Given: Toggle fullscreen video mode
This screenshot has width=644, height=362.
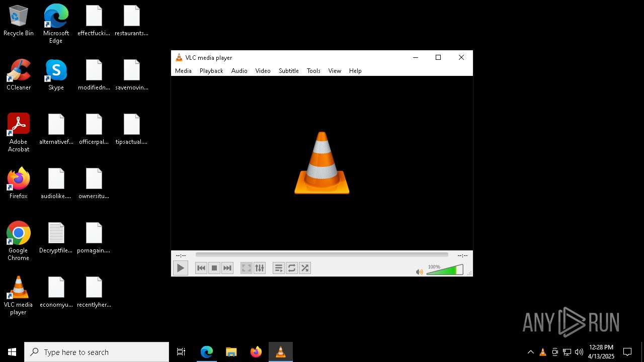Looking at the screenshot, I should [246, 268].
